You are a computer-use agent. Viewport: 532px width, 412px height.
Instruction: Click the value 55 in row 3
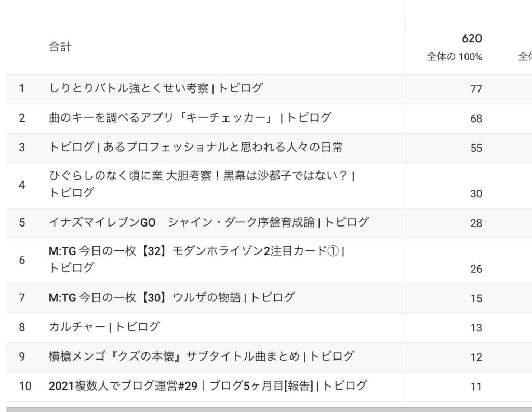476,148
